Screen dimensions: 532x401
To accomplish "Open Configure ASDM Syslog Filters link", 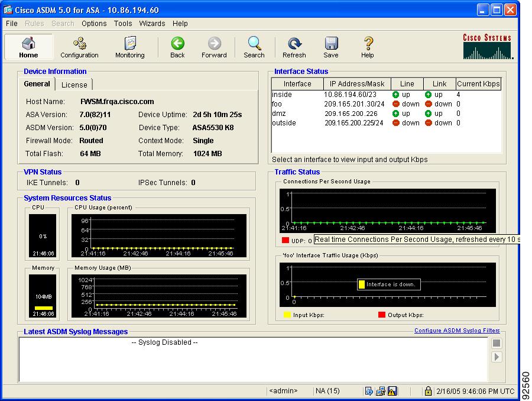I will tap(457, 331).
